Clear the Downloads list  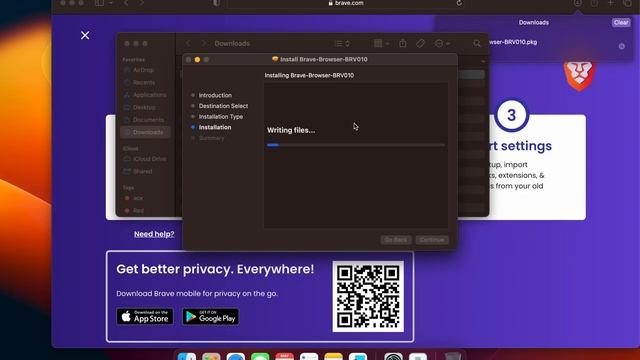pos(621,22)
